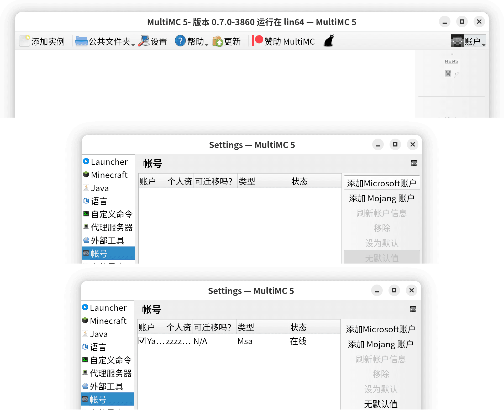Screen dimensions: 504x420
Task: Click the creeper icon under NEWS
Action: pyautogui.click(x=448, y=74)
